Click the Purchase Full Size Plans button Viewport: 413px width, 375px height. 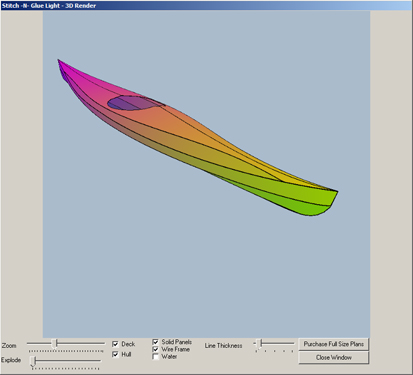coord(334,344)
